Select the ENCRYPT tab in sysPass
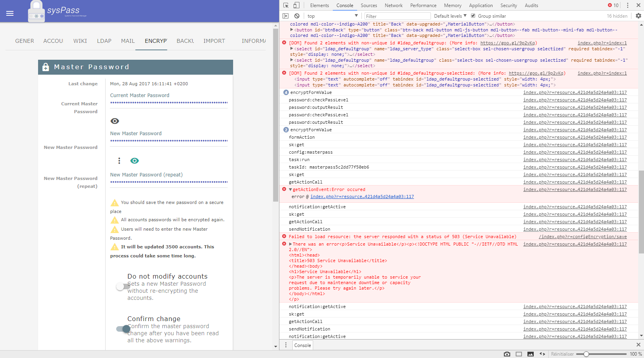Screen dimensions: 644x358 (x=156, y=41)
